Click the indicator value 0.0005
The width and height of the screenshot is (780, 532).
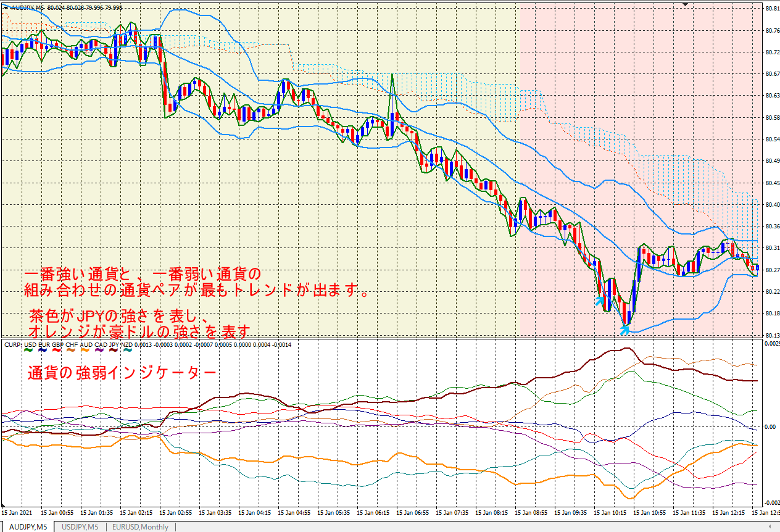coord(223,344)
